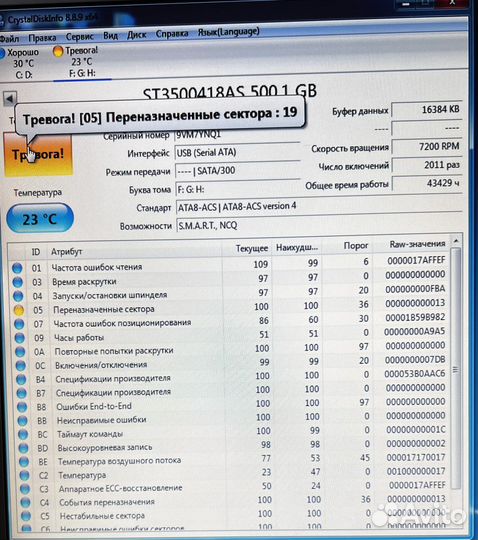Click the 43429 ч power-on hours value
Image resolution: width=478 pixels, height=540 pixels.
pyautogui.click(x=427, y=183)
